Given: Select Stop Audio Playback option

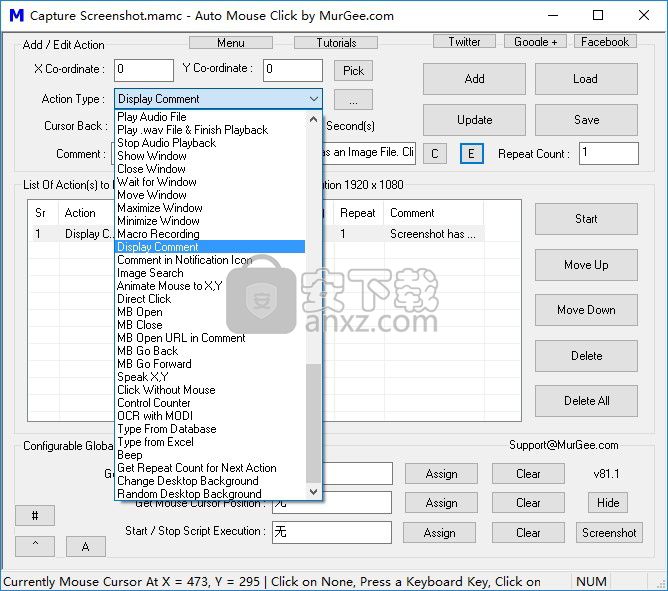Looking at the screenshot, I should coord(167,143).
